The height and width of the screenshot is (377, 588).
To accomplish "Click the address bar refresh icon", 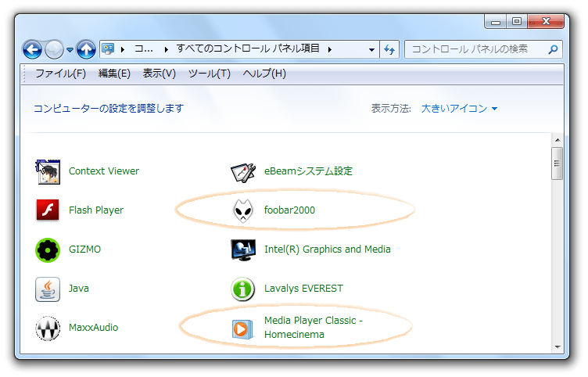I will click(x=389, y=49).
